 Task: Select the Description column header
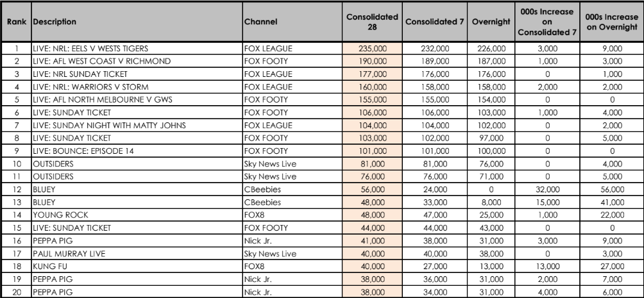[137, 22]
